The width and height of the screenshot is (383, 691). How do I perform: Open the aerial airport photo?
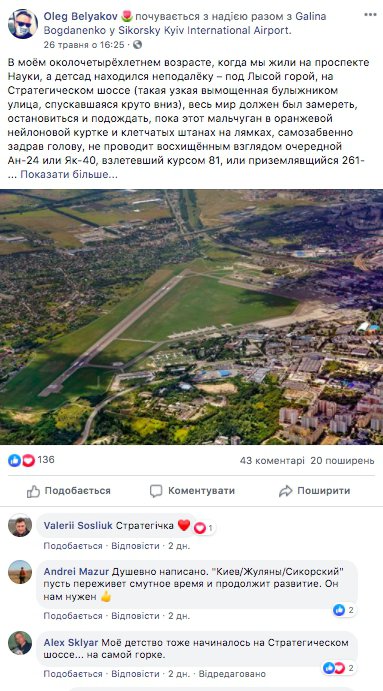(191, 317)
